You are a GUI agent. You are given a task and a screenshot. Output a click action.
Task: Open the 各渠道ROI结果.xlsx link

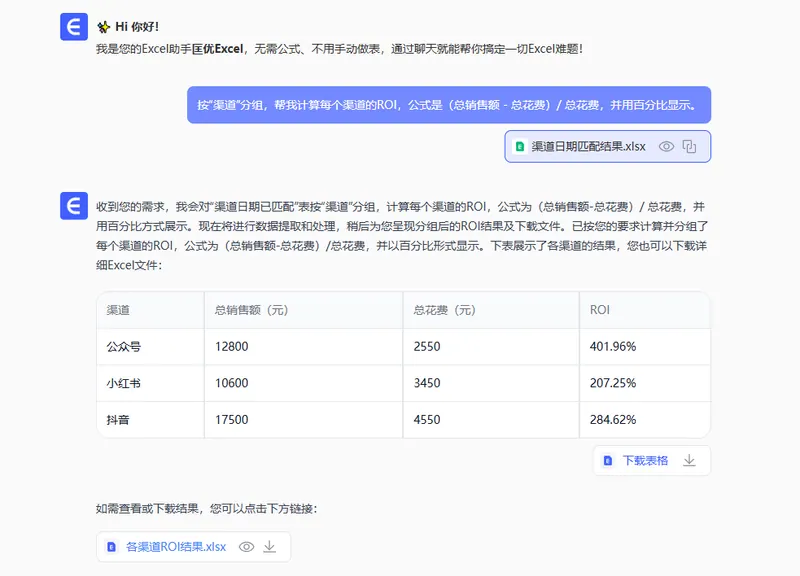(176, 547)
